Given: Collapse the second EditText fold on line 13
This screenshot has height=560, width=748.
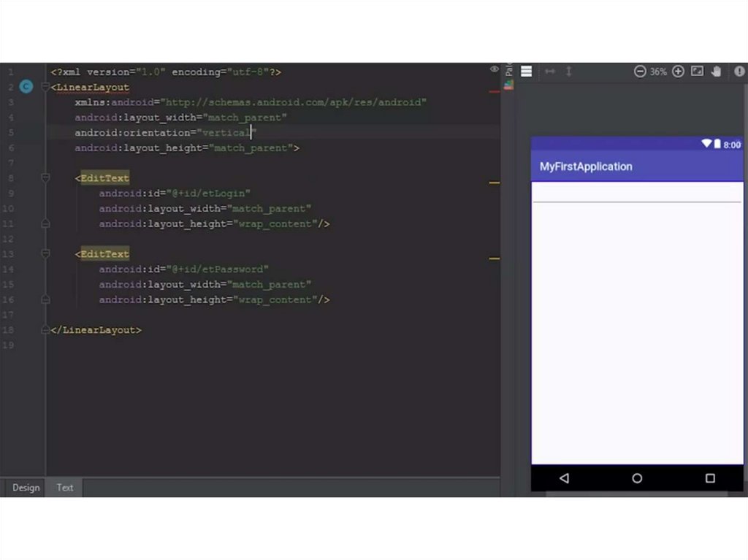Looking at the screenshot, I should [x=45, y=254].
